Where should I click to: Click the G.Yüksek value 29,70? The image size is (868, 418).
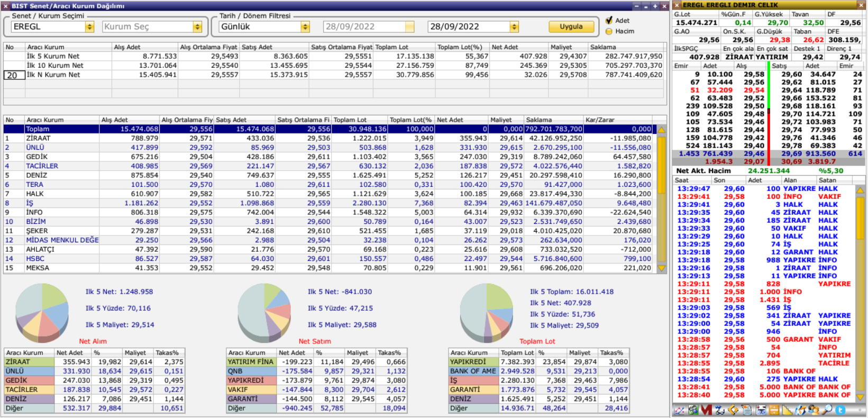coord(778,23)
